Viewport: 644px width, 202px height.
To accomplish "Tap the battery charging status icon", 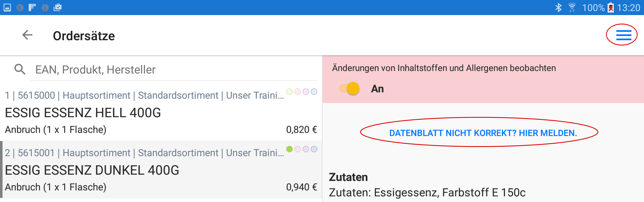I will 611,8.
